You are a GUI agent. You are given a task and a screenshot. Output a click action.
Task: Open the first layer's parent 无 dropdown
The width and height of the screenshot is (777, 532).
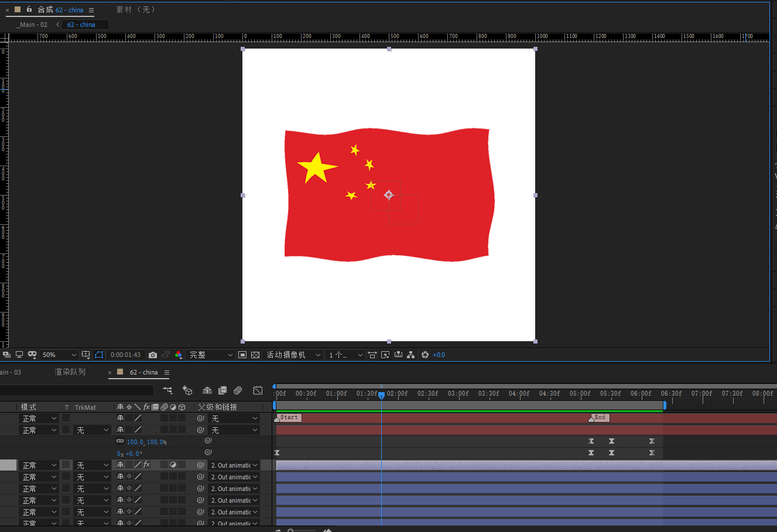pyautogui.click(x=234, y=418)
